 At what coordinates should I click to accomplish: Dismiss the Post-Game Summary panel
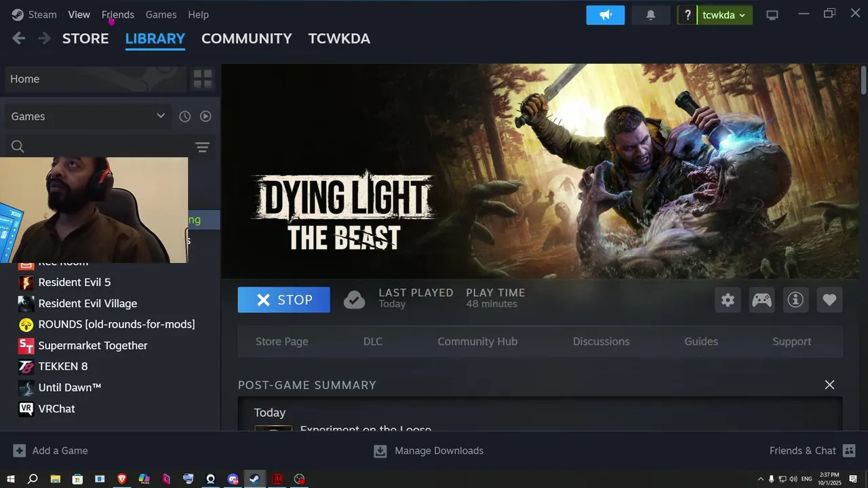(829, 385)
